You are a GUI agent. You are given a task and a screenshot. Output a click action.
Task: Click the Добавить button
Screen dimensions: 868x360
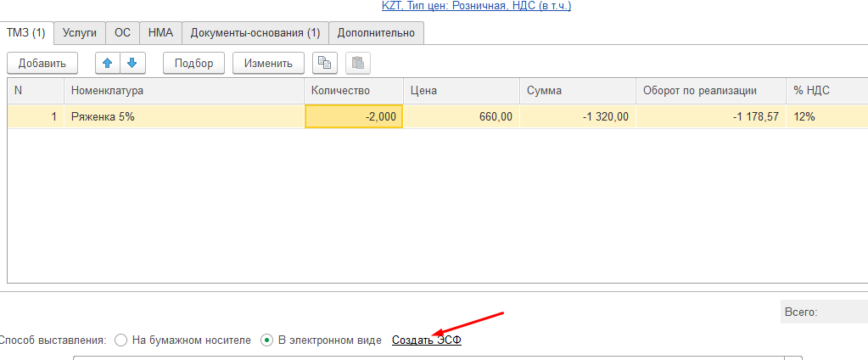[42, 63]
